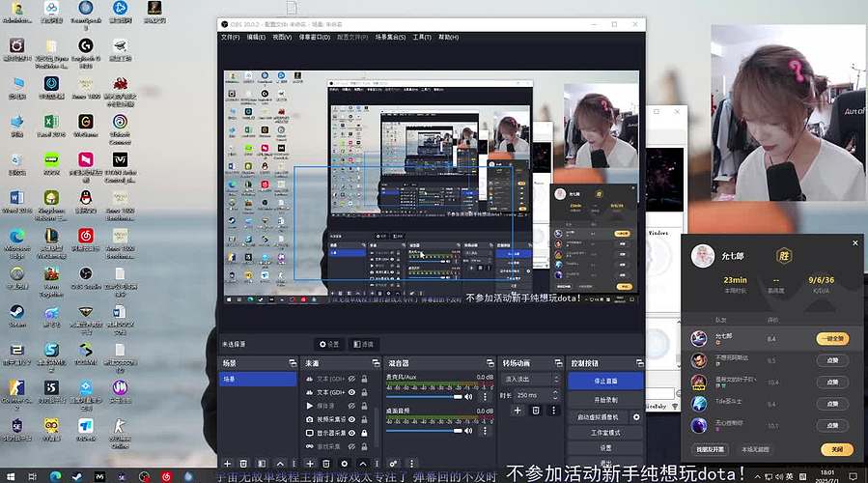868x483 pixels.
Task: Open virtual camera settings gear icon
Action: [636, 417]
